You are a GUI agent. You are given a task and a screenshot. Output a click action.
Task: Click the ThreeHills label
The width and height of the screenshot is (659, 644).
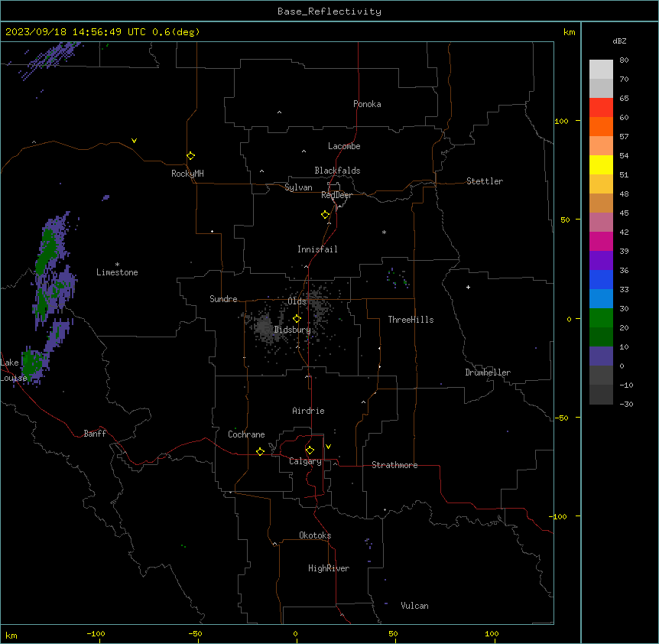pyautogui.click(x=411, y=320)
